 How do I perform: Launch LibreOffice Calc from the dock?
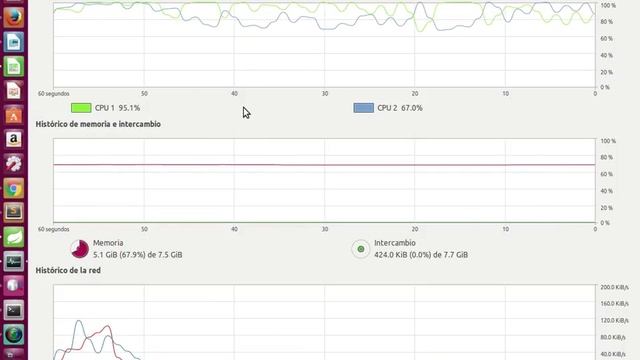[x=13, y=67]
